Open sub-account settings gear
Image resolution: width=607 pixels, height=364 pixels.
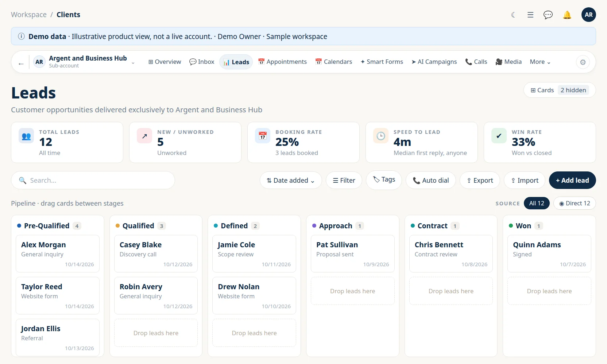click(x=583, y=62)
